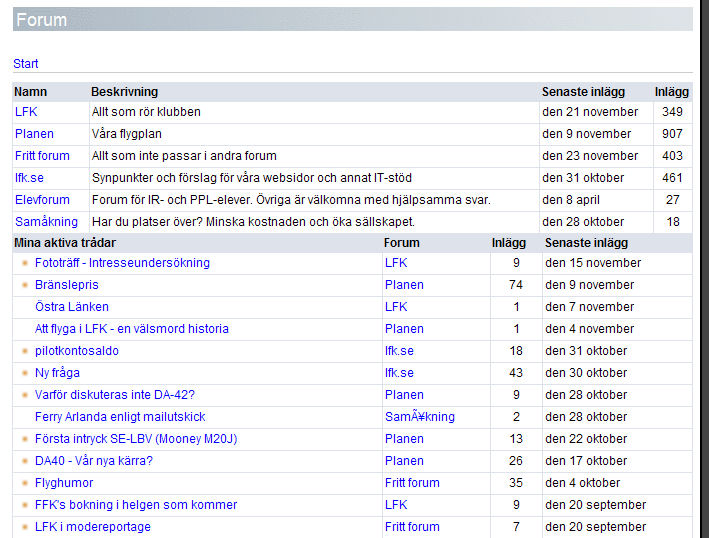Open thread Att flyga i LFK - en välsmord historia
This screenshot has height=538, width=709.
click(132, 329)
